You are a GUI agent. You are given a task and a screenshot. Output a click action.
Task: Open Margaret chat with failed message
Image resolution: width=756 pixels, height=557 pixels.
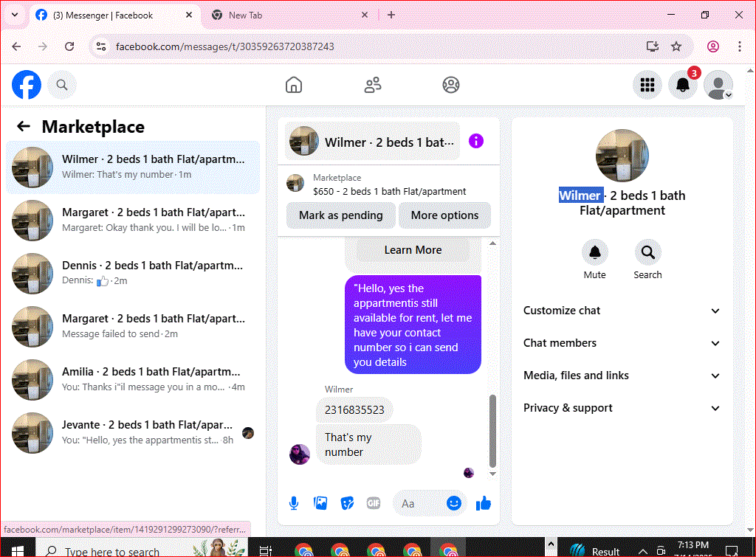pyautogui.click(x=133, y=326)
